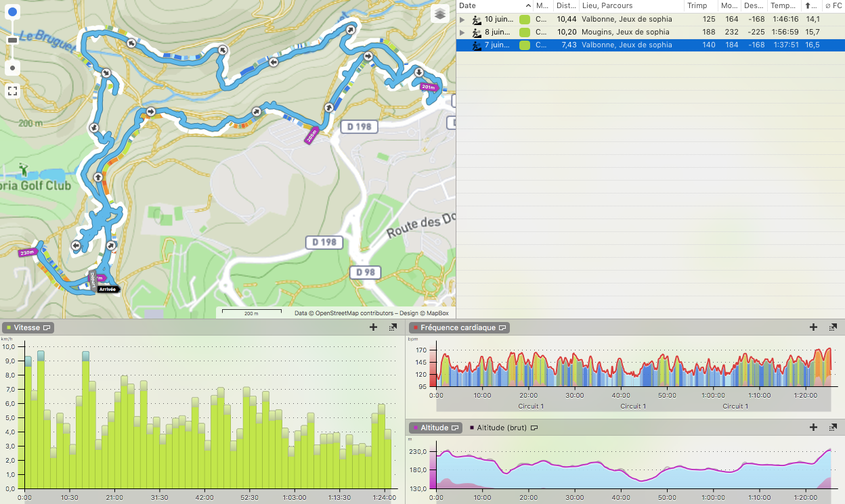Open the Fréquence cardiaque series dropdown
Screen dimensions: 845x504
coord(502,327)
